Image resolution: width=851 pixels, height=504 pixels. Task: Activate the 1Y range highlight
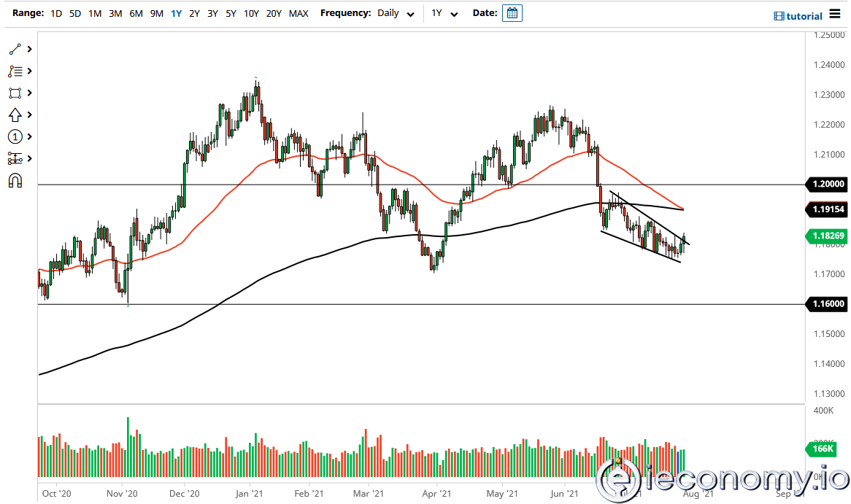[176, 13]
